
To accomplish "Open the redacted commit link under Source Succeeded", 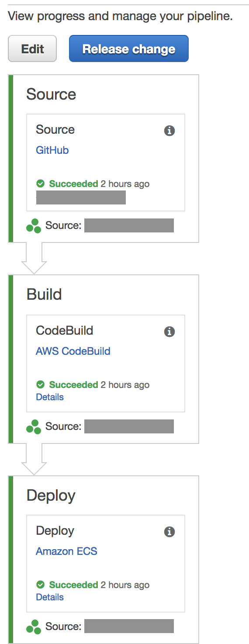I will click(x=81, y=197).
